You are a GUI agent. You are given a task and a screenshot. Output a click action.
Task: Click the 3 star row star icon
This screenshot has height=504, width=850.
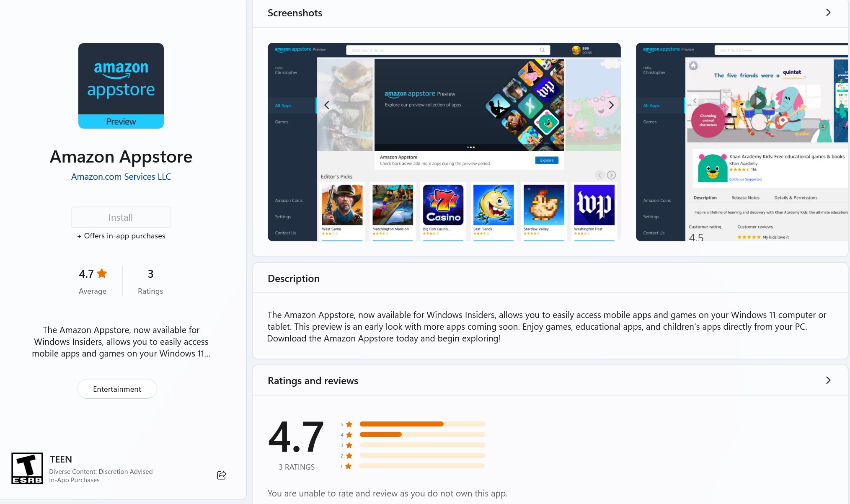coord(349,445)
